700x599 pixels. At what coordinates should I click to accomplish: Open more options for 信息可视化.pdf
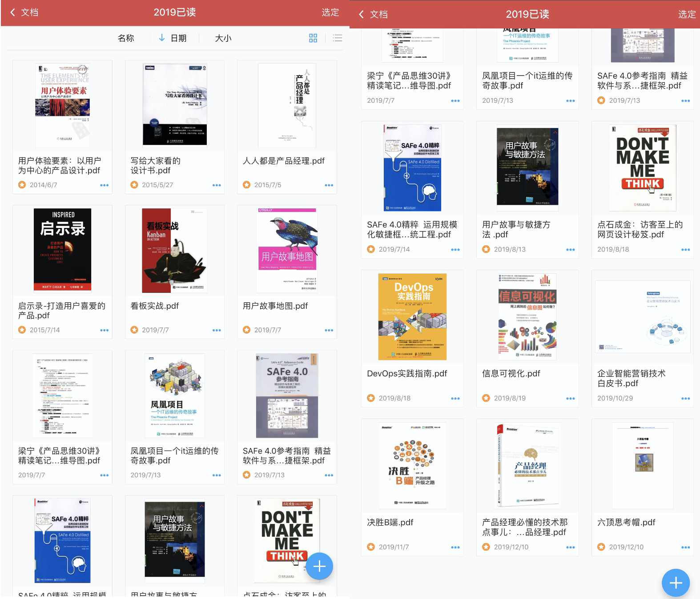click(x=571, y=399)
